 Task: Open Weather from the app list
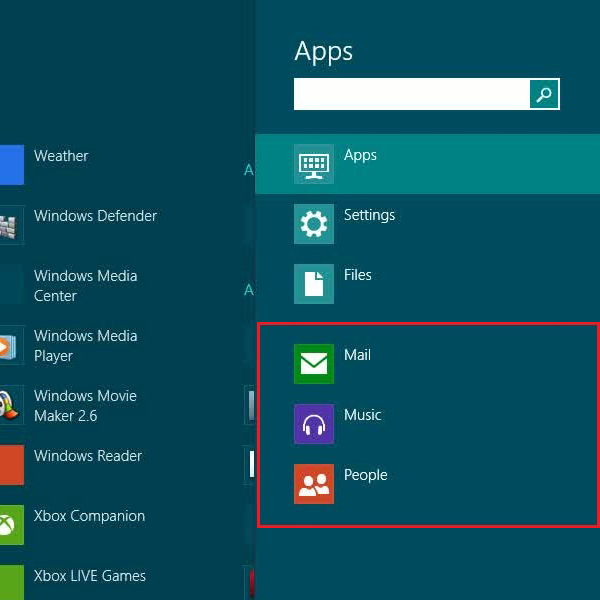coord(61,156)
